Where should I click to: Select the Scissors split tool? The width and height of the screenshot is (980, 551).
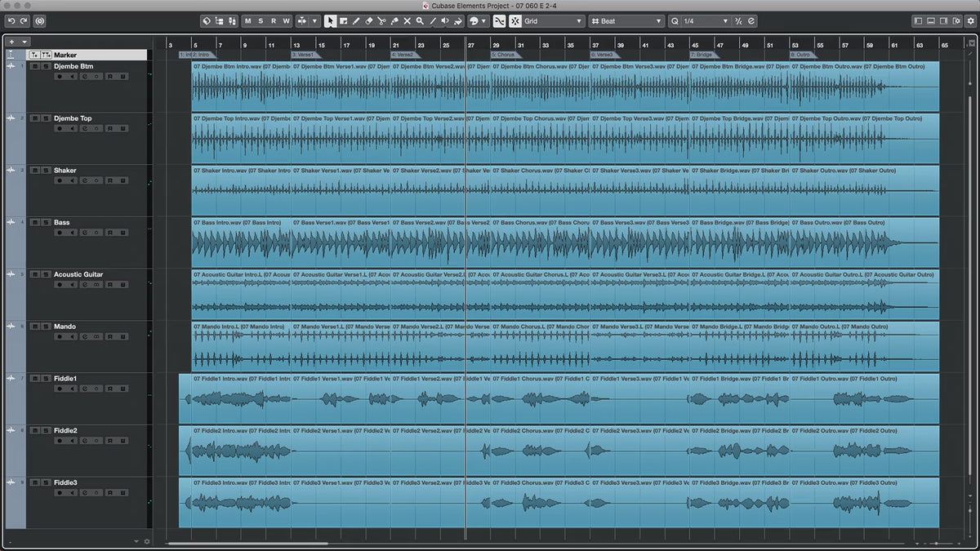click(381, 21)
